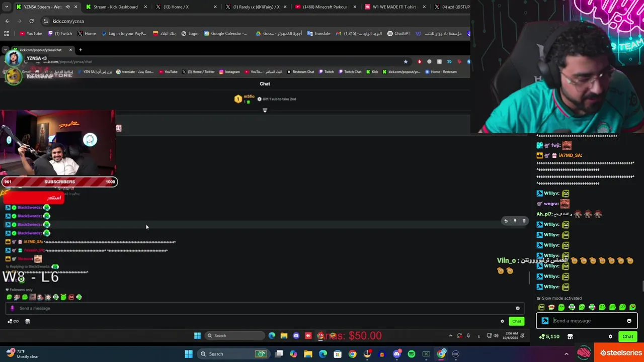Open File Explorer from the taskbar
Image resolution: width=644 pixels, height=362 pixels.
308,354
